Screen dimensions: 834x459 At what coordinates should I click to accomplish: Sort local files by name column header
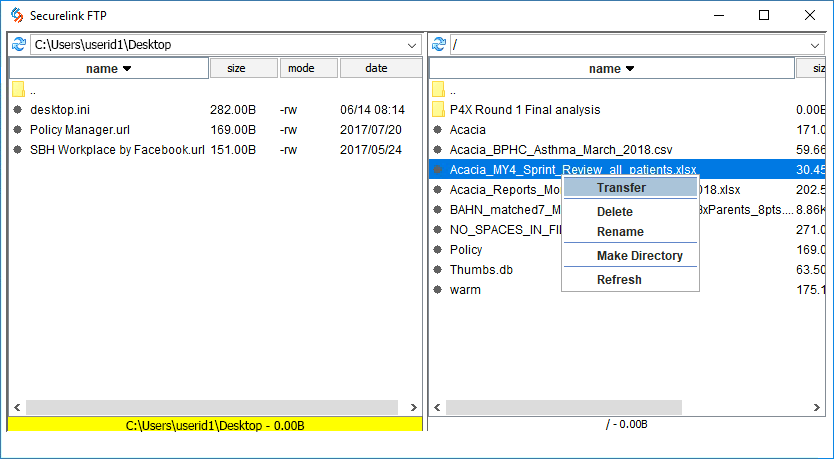[108, 69]
